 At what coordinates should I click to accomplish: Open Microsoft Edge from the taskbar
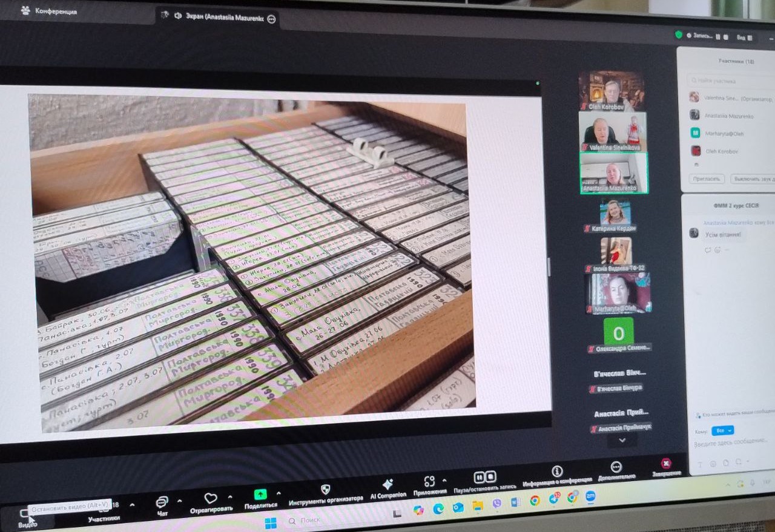[x=438, y=509]
